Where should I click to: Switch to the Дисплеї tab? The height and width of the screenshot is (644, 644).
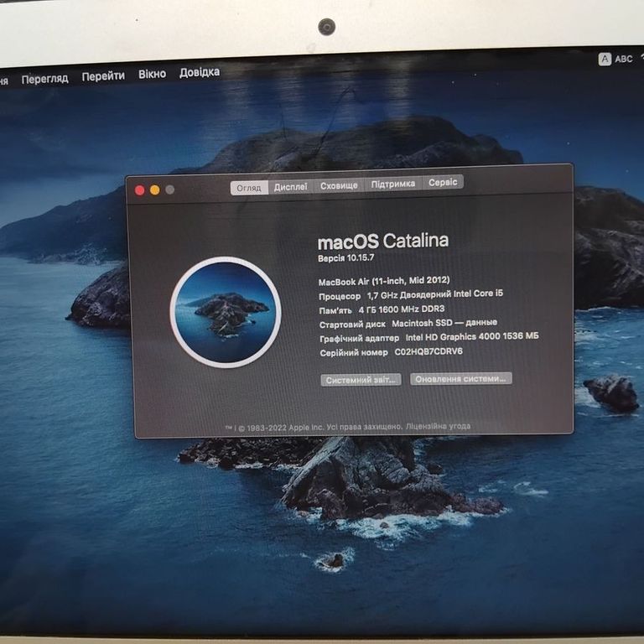click(290, 187)
